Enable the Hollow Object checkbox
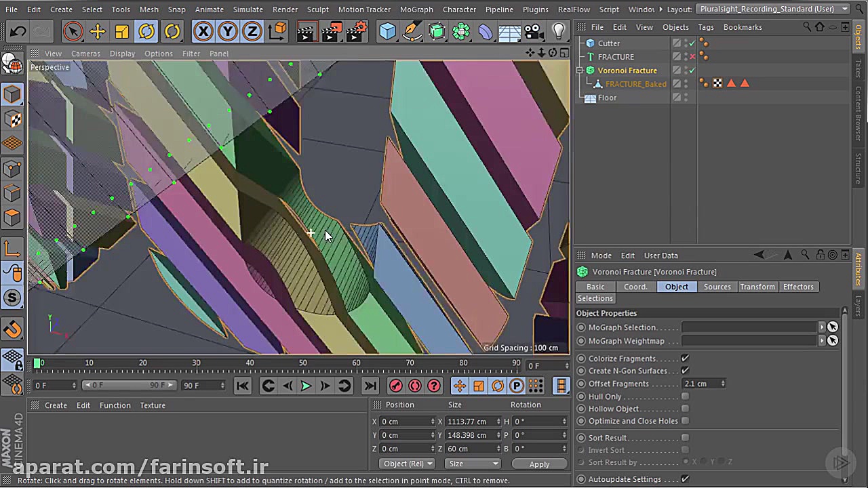Image resolution: width=868 pixels, height=488 pixels. coord(685,409)
